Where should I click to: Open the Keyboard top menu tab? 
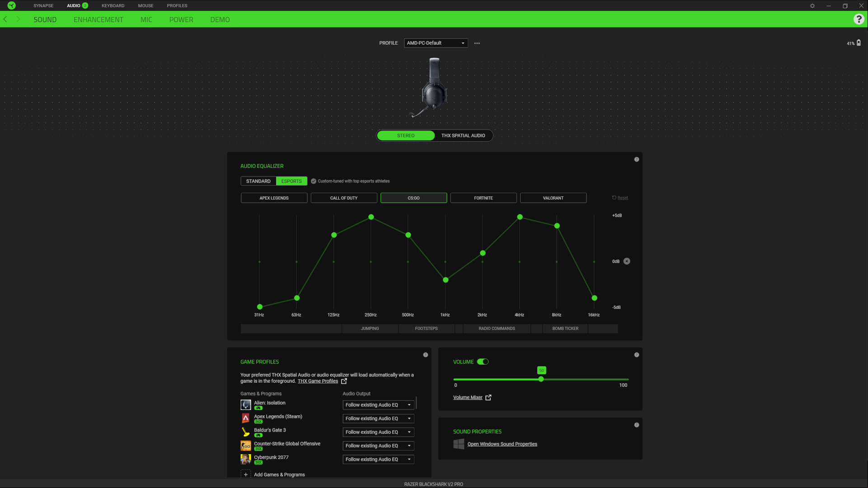(113, 5)
